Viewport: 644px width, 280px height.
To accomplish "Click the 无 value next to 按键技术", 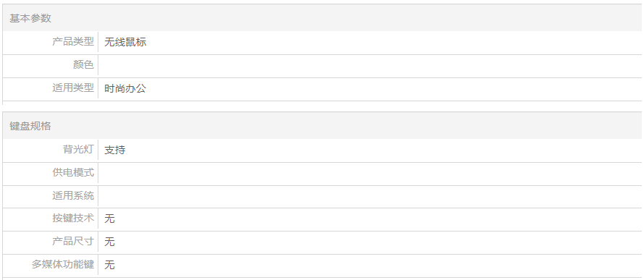I will tap(109, 219).
